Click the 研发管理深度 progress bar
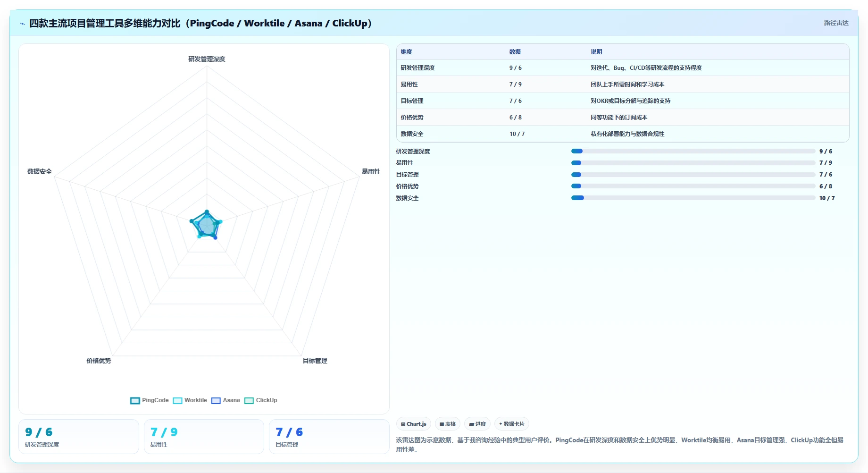The height and width of the screenshot is (473, 868). 693,151
